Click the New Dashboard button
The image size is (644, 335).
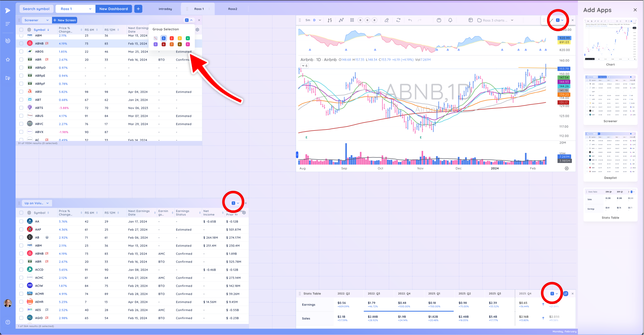pos(114,9)
